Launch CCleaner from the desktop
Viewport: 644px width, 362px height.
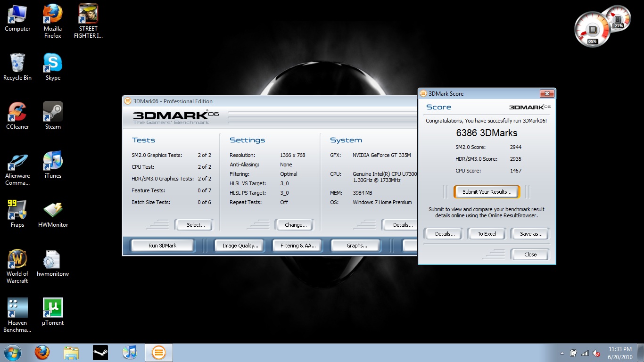tap(17, 116)
